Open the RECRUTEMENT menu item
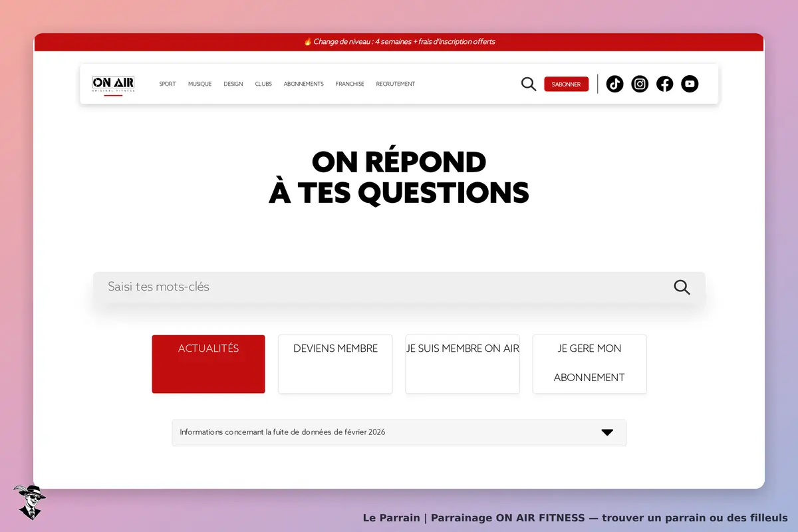This screenshot has width=798, height=532. (396, 84)
